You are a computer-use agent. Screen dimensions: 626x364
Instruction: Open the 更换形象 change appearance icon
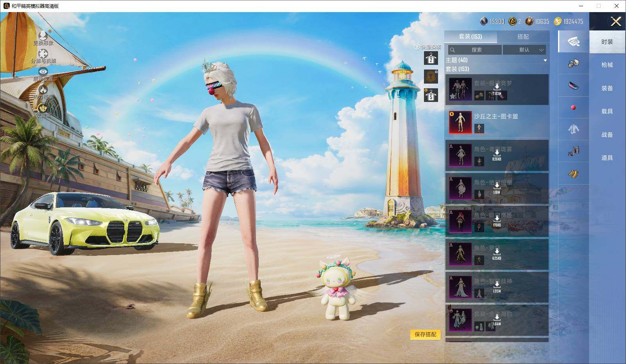click(x=43, y=36)
